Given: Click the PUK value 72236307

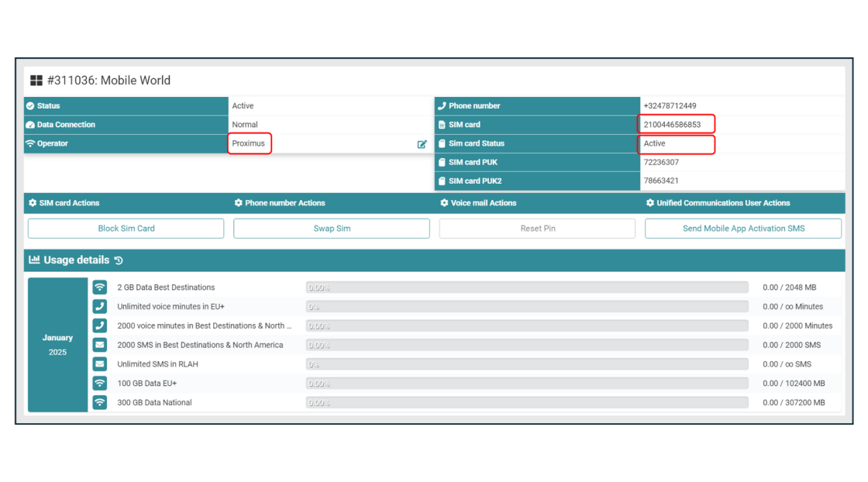Looking at the screenshot, I should click(661, 162).
